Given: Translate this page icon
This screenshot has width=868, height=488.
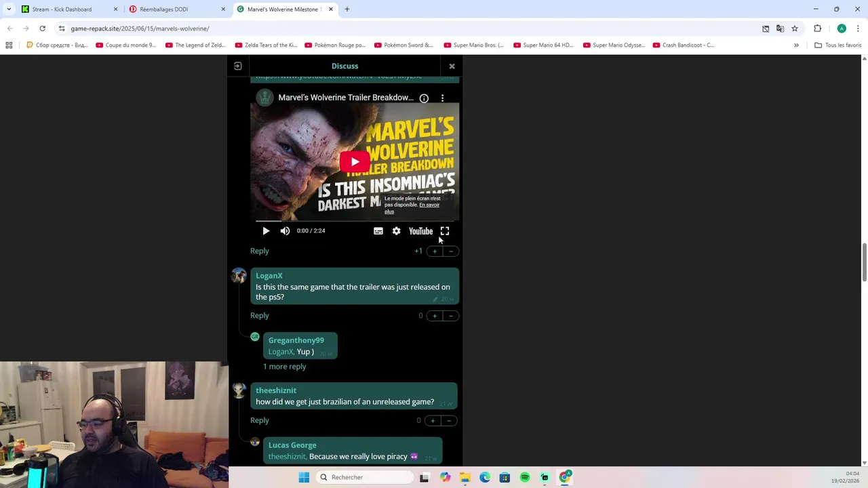Looking at the screenshot, I should click(780, 28).
